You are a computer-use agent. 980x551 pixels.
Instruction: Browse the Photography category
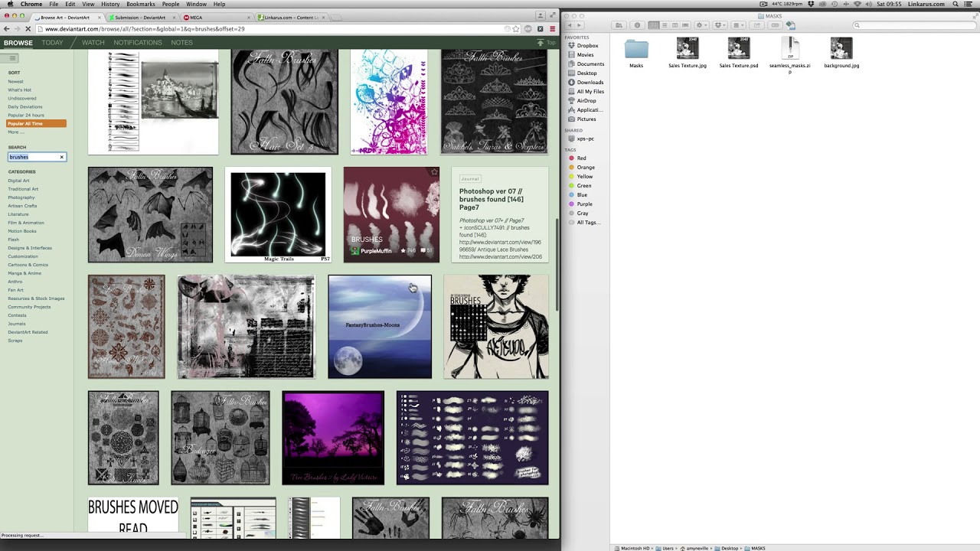tap(21, 197)
